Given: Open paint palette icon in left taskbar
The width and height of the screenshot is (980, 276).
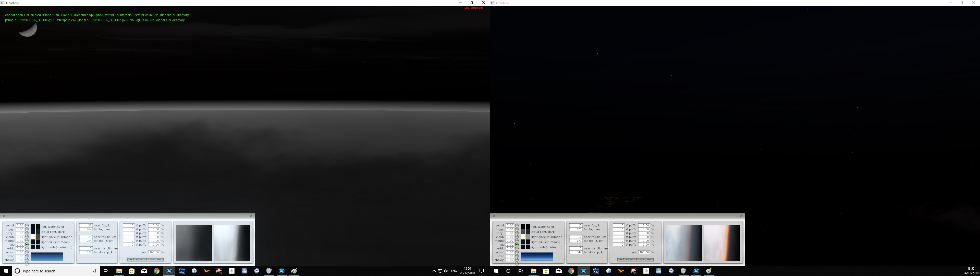Looking at the screenshot, I should click(x=294, y=271).
